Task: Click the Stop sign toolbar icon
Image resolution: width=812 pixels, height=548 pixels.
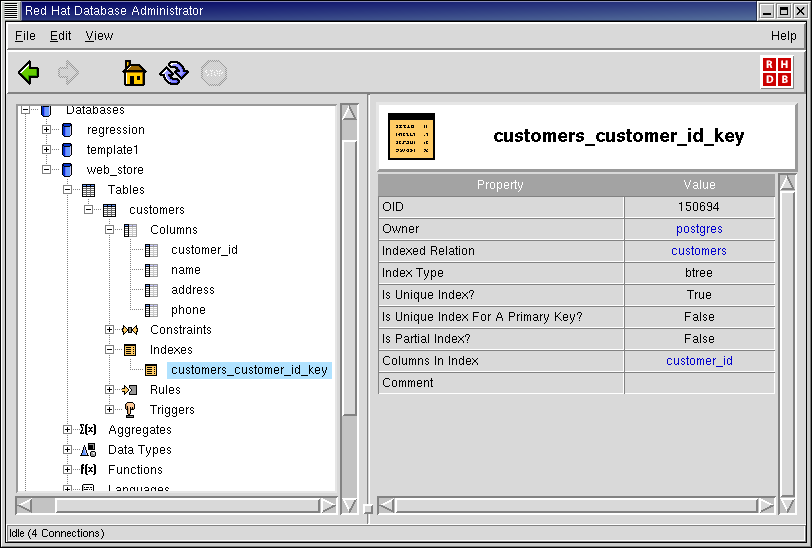Action: [x=214, y=73]
